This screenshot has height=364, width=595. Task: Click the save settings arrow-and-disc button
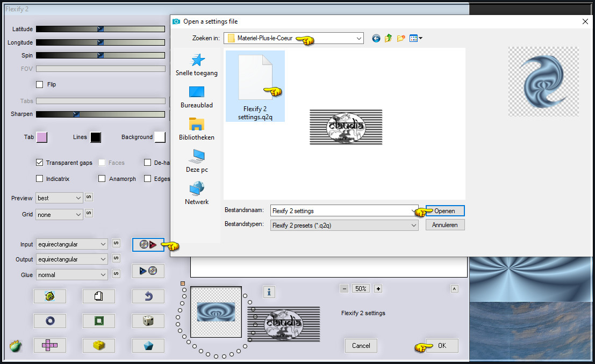click(x=148, y=271)
